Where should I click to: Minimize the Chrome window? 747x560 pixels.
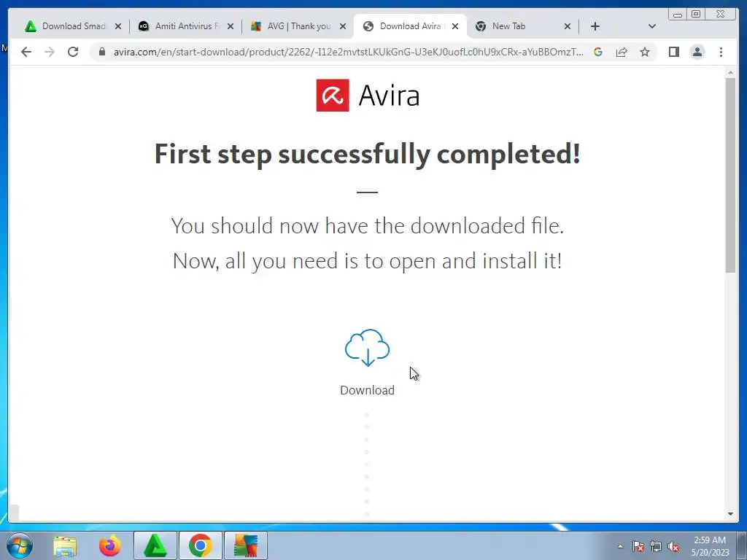pyautogui.click(x=678, y=14)
